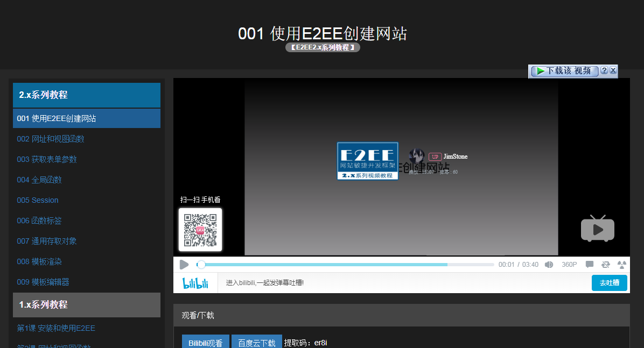Image resolution: width=644 pixels, height=348 pixels.
Task: Click the page title 001 使用E2EE创建网站
Action: [323, 34]
